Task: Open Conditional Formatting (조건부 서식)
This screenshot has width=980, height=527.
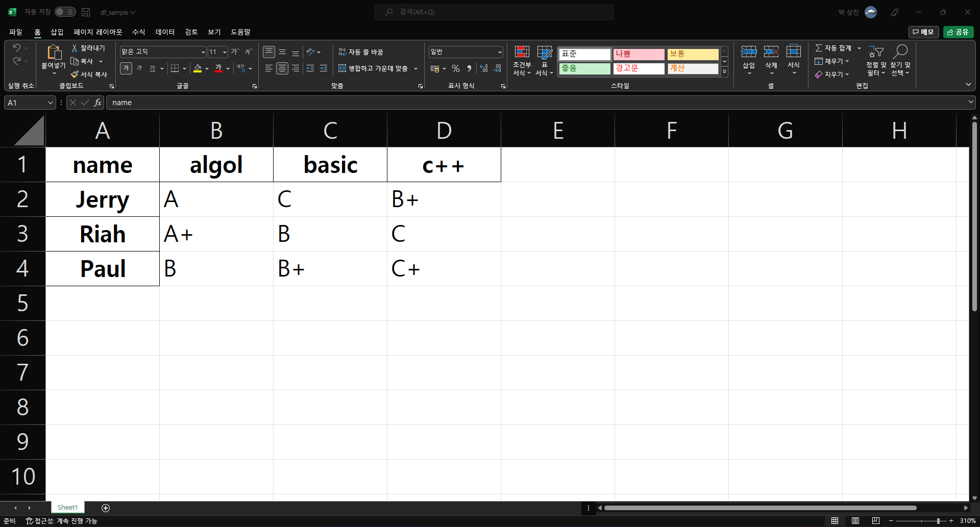Action: tap(522, 61)
